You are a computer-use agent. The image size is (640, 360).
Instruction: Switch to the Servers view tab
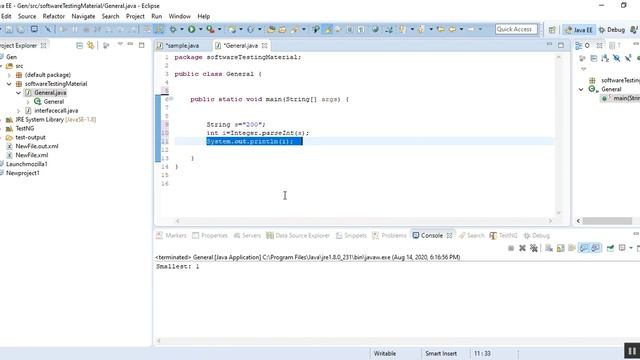pos(247,236)
